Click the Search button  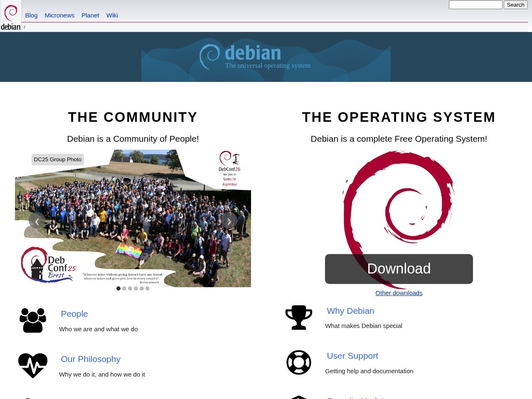point(515,5)
